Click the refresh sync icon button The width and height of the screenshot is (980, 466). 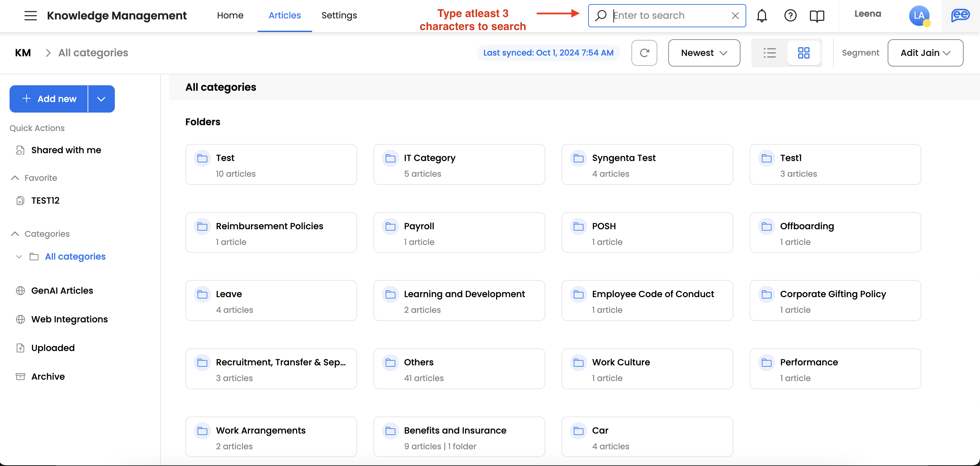[x=644, y=53]
